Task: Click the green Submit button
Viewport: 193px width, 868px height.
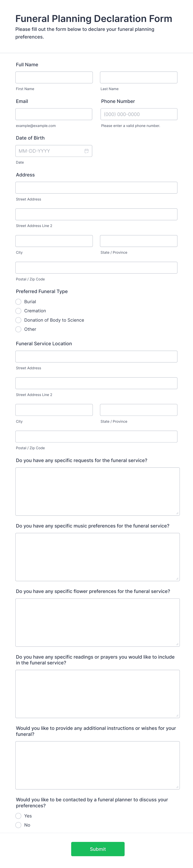Action: pyautogui.click(x=98, y=849)
